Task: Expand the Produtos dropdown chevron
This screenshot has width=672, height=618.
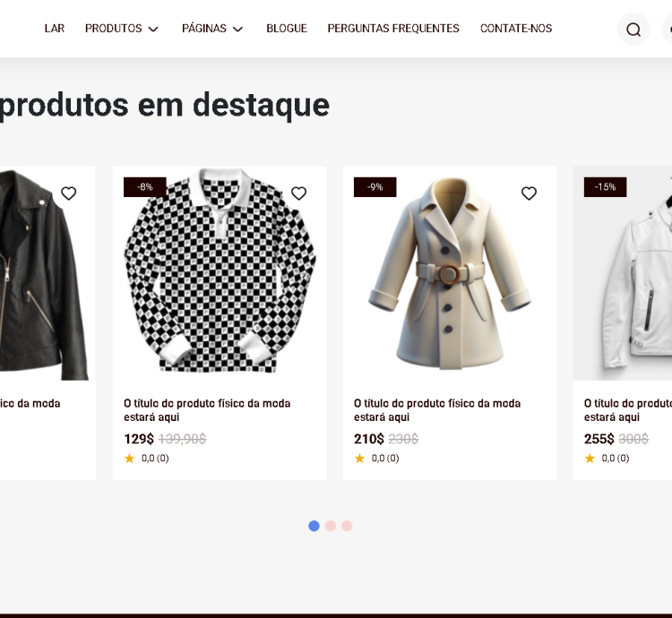Action: 153,30
